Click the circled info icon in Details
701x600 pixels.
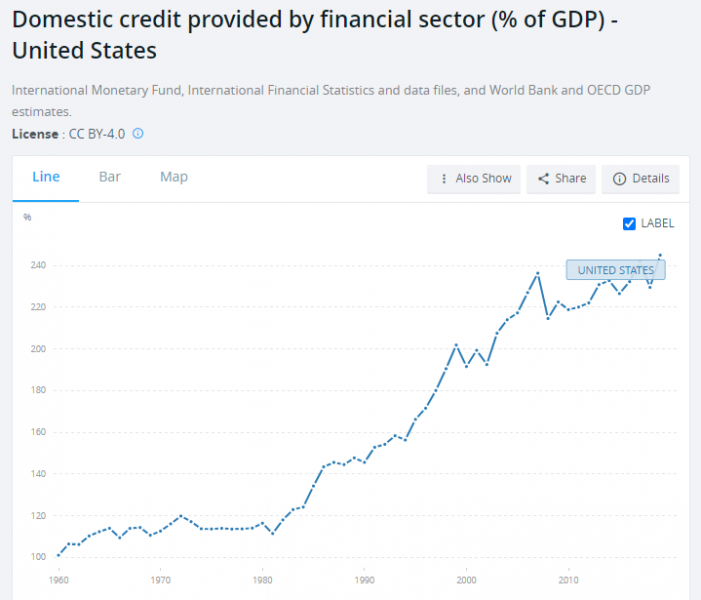[619, 179]
